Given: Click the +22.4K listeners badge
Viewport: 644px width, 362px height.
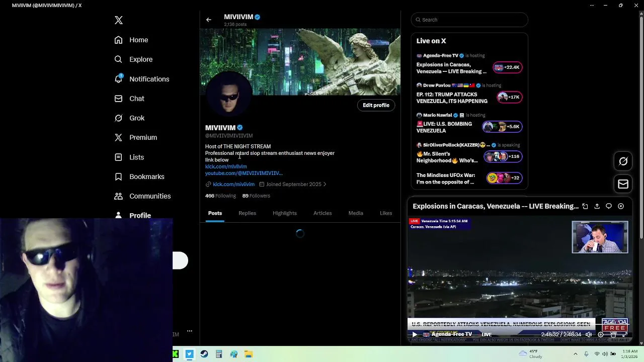Looking at the screenshot, I should pyautogui.click(x=508, y=67).
